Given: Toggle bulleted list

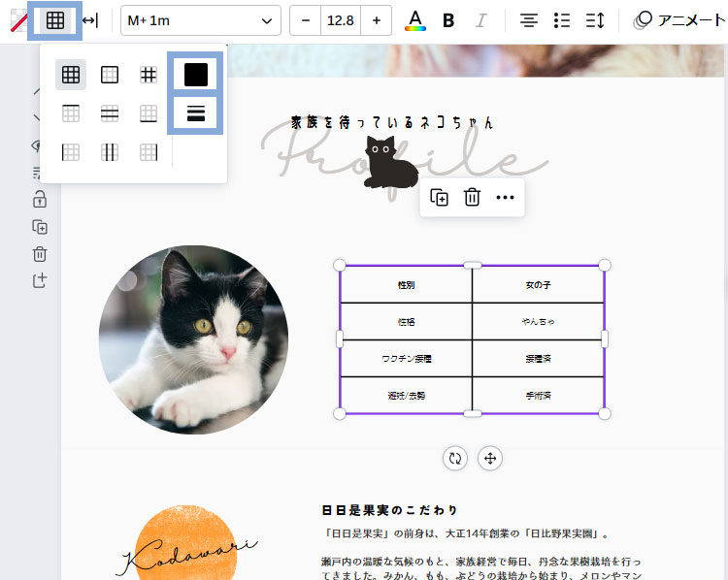Looking at the screenshot, I should [x=562, y=21].
